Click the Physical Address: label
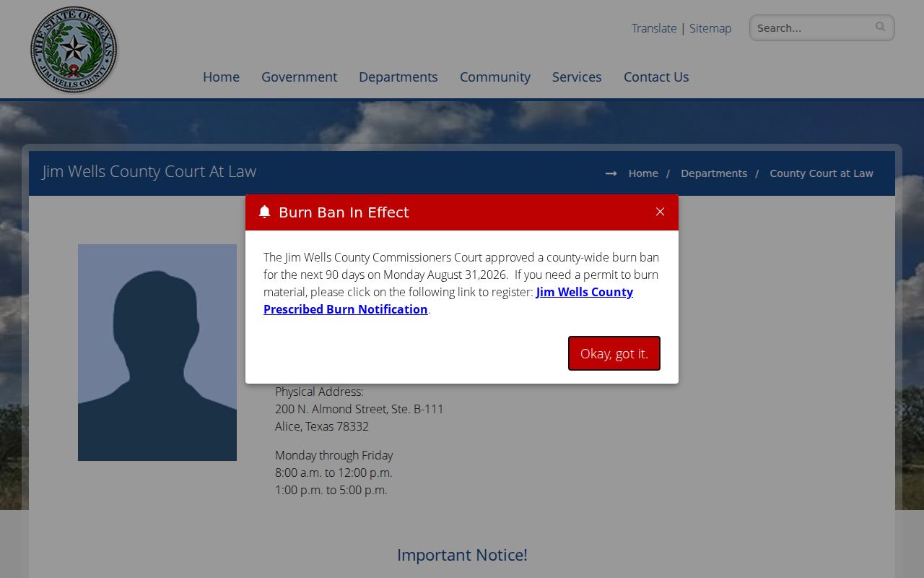 pyautogui.click(x=319, y=392)
